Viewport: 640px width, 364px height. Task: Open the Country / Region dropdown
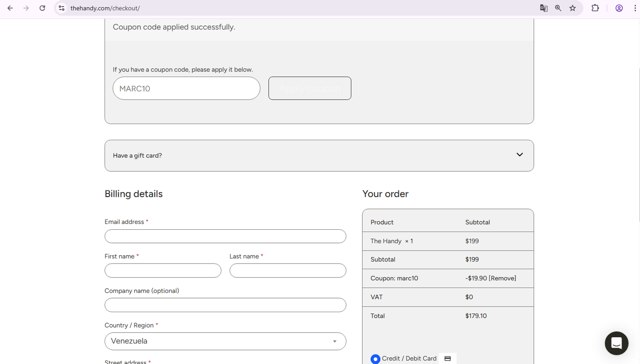pos(225,341)
